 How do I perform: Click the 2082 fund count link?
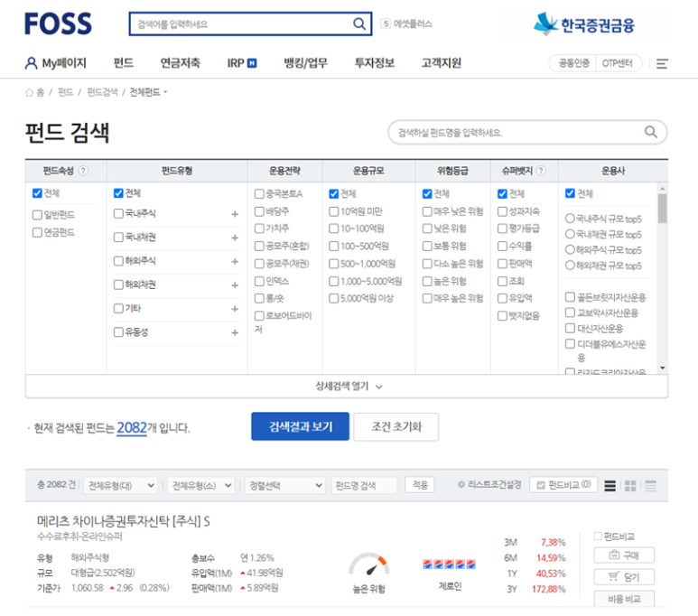click(132, 428)
